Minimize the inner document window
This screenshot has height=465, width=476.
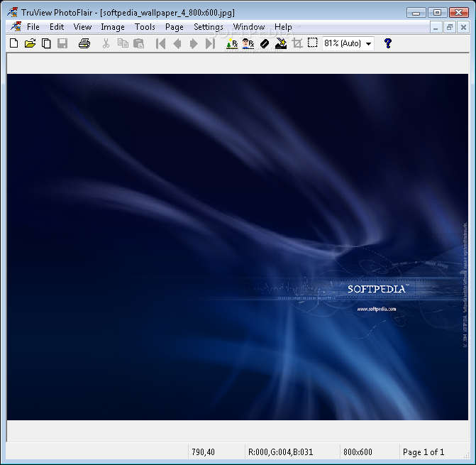(436, 28)
